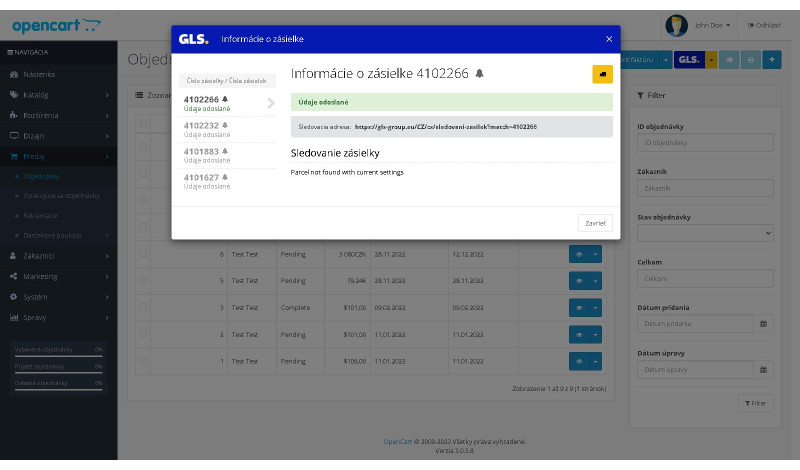Image resolution: width=800 pixels, height=470 pixels.
Task: Click the Správy chart icon
Action: tap(14, 317)
